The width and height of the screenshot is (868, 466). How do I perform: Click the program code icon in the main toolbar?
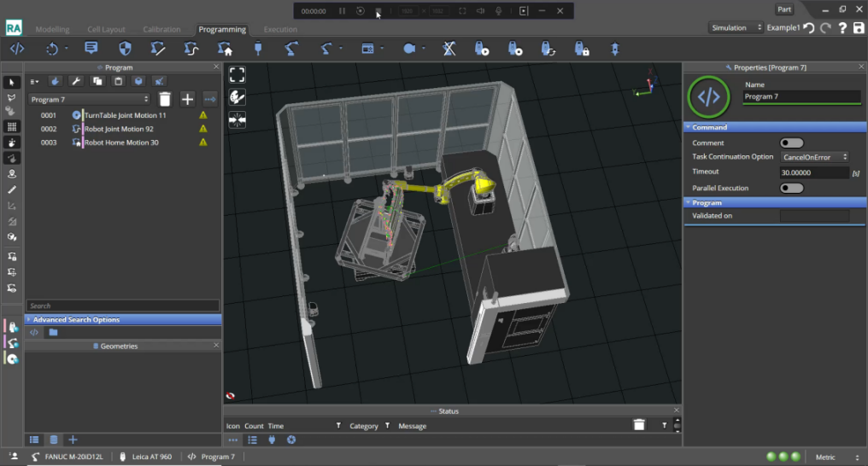pos(15,49)
